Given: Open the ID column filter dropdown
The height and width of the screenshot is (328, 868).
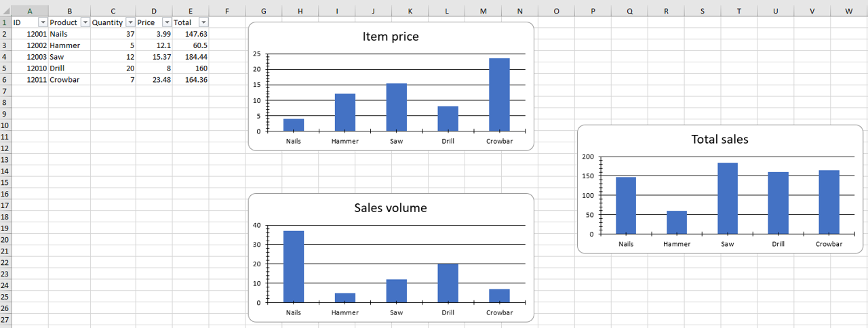Looking at the screenshot, I should [43, 22].
